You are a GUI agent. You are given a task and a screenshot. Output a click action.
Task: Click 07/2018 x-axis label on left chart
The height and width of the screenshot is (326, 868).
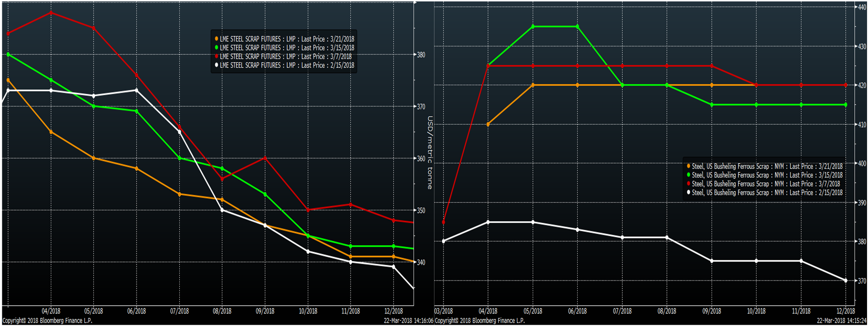click(179, 311)
